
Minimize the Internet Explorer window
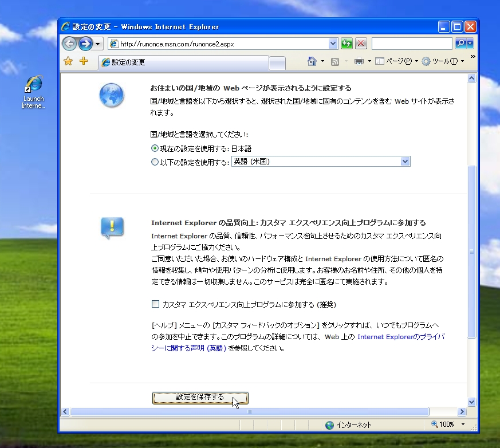(443, 27)
